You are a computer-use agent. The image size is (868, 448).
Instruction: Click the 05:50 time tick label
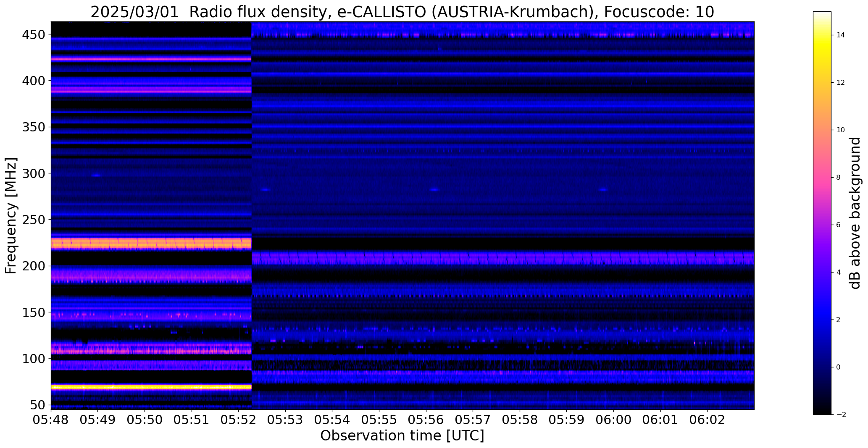(145, 420)
